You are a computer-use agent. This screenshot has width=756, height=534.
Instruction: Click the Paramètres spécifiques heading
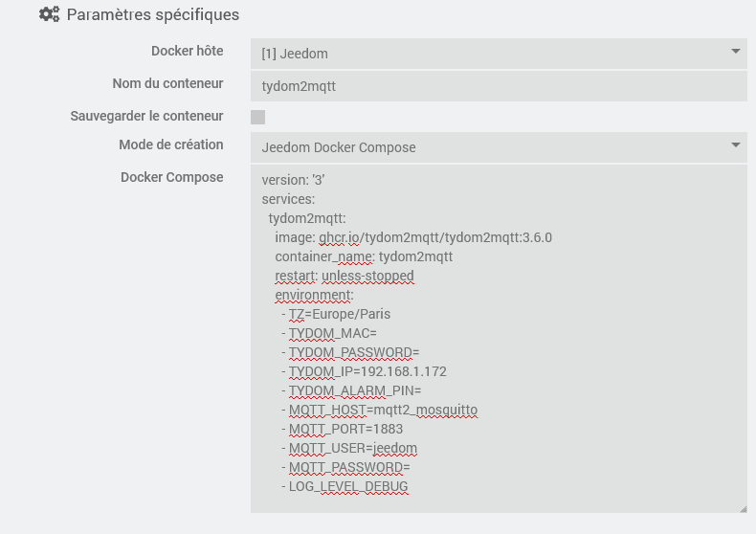point(153,15)
